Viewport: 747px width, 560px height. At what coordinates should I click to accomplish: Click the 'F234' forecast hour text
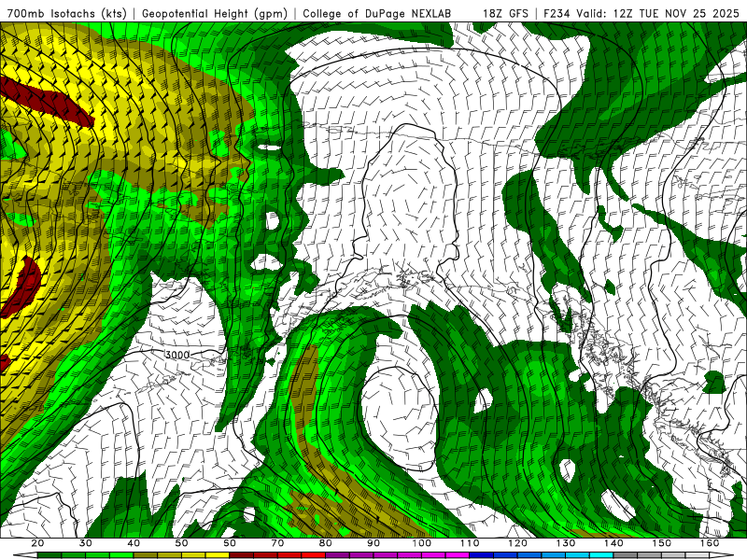557,13
